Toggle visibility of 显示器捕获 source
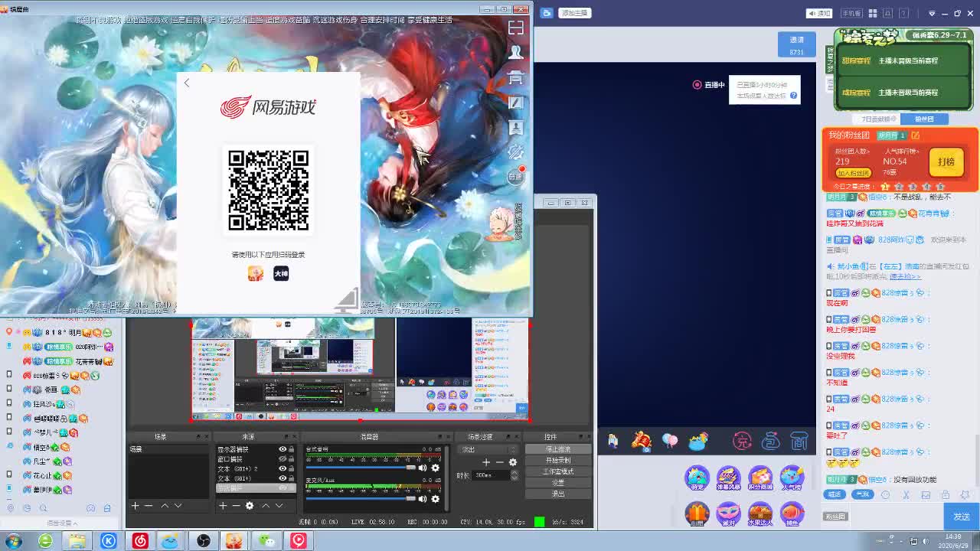This screenshot has height=551, width=980. point(283,449)
